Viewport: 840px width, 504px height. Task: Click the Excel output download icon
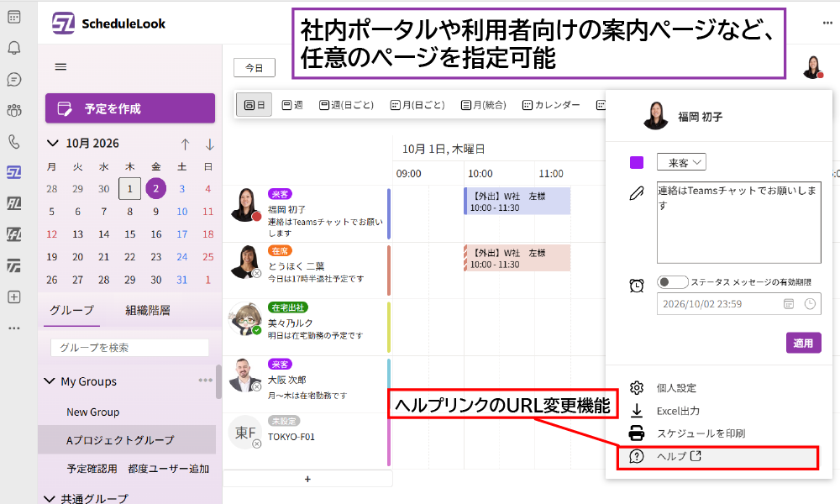[637, 411]
